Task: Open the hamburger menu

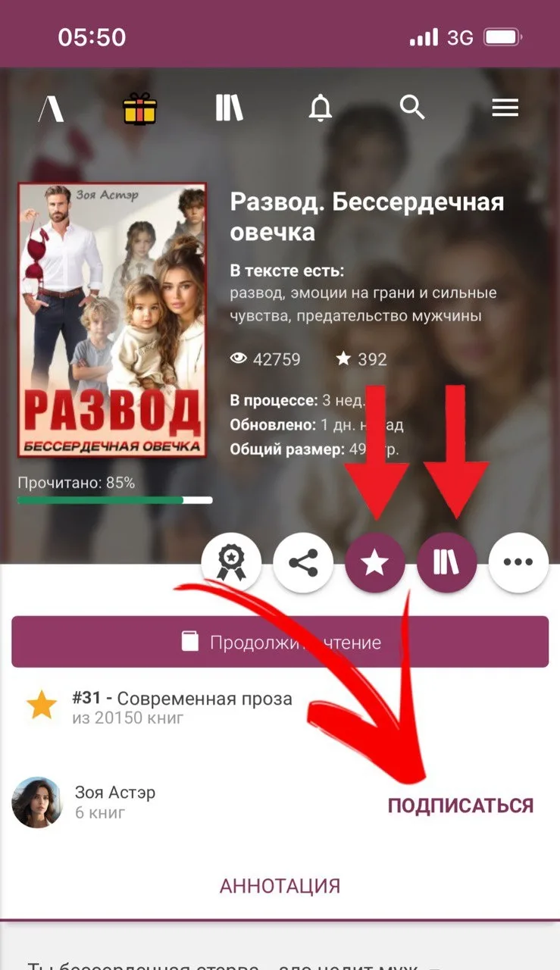Action: [x=505, y=108]
